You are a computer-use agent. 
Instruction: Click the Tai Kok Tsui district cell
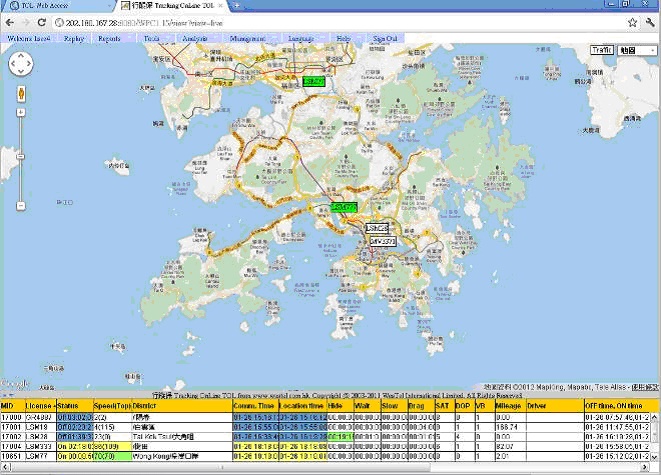(x=182, y=437)
